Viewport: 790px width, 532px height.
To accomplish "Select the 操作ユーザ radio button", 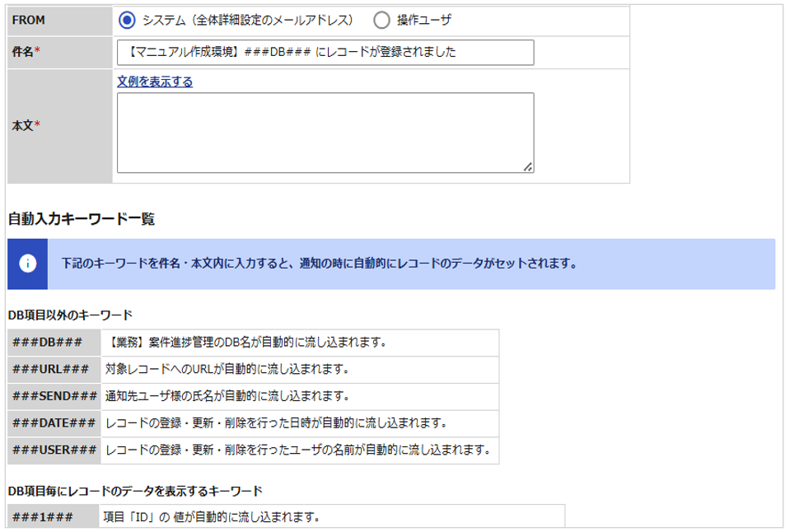I will 381,20.
